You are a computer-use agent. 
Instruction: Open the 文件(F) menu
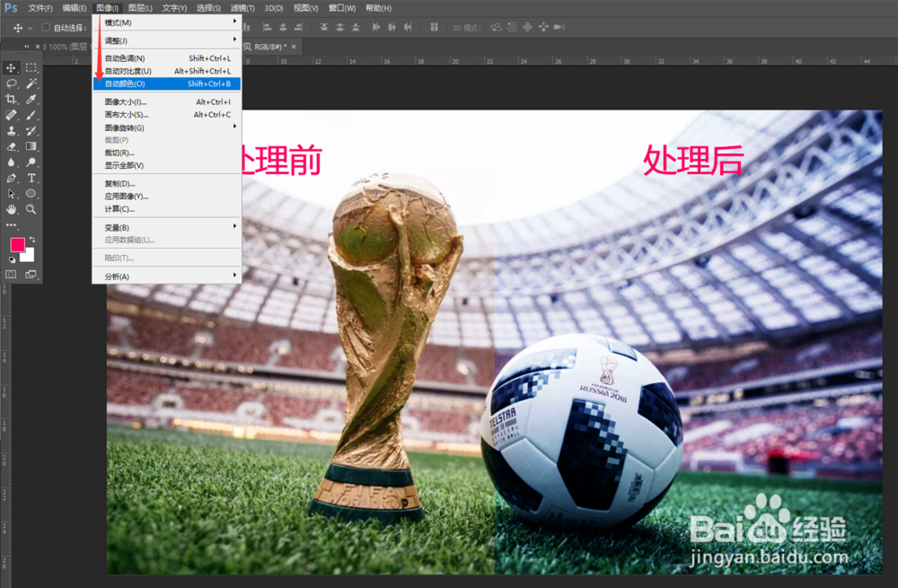point(40,8)
